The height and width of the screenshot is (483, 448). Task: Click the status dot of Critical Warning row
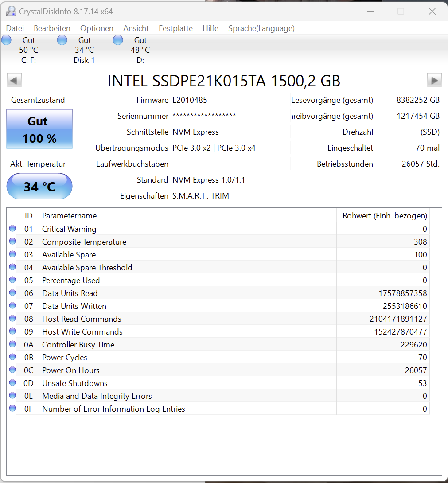tap(12, 228)
